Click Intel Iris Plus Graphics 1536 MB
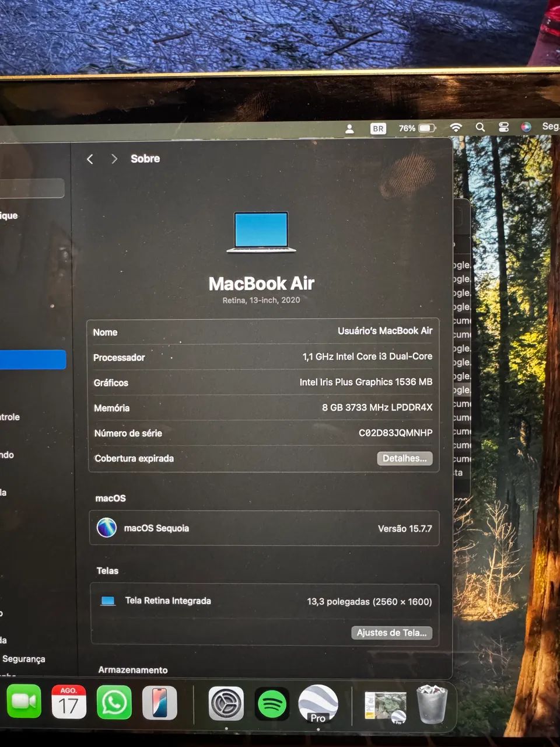The image size is (560, 747). (366, 382)
